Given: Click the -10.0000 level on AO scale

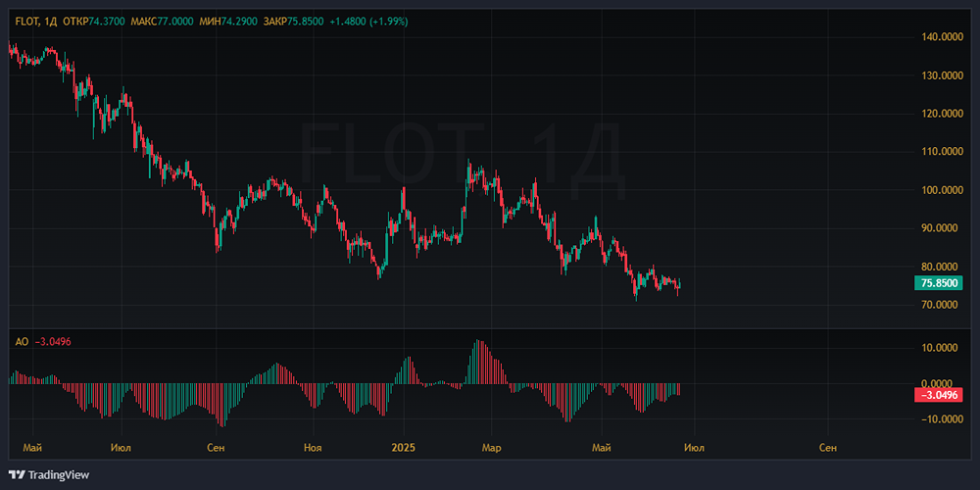Looking at the screenshot, I should tap(939, 419).
